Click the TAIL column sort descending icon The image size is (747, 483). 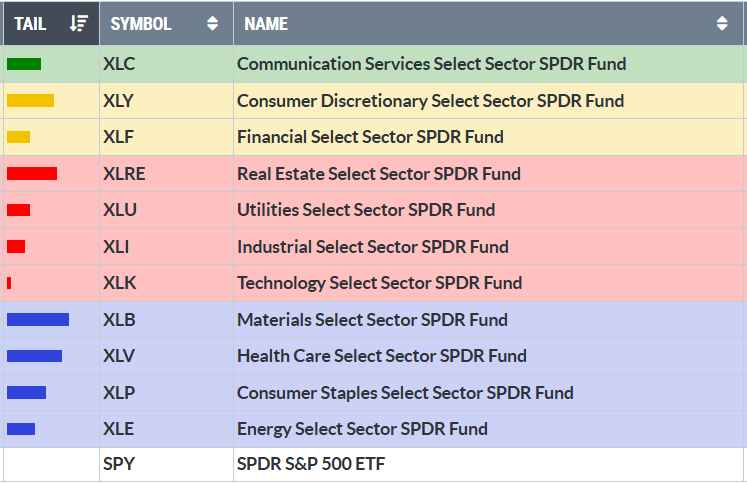pos(79,23)
